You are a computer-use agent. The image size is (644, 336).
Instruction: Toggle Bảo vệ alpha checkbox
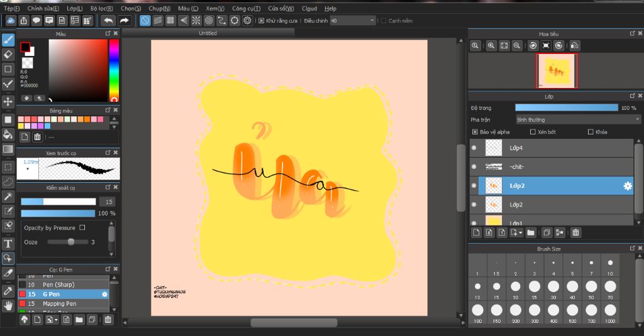coord(475,132)
